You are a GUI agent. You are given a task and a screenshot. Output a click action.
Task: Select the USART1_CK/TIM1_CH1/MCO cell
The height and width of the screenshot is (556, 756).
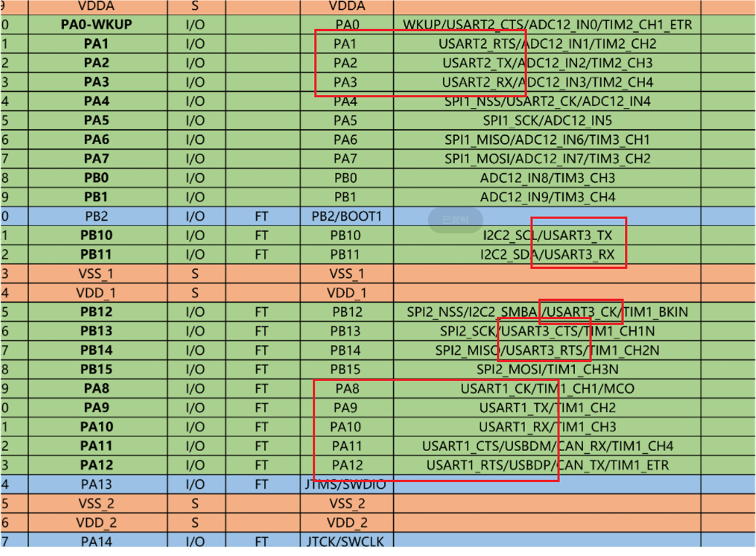[547, 389]
